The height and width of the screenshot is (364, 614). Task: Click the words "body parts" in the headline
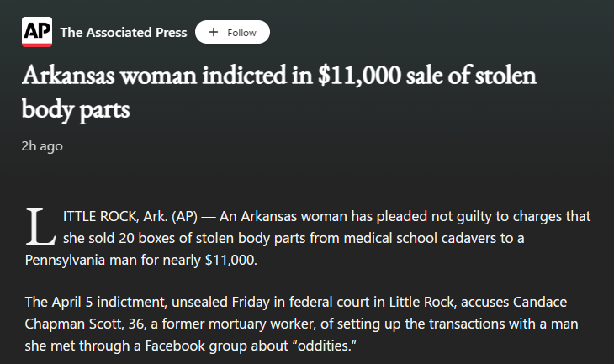coord(76,109)
